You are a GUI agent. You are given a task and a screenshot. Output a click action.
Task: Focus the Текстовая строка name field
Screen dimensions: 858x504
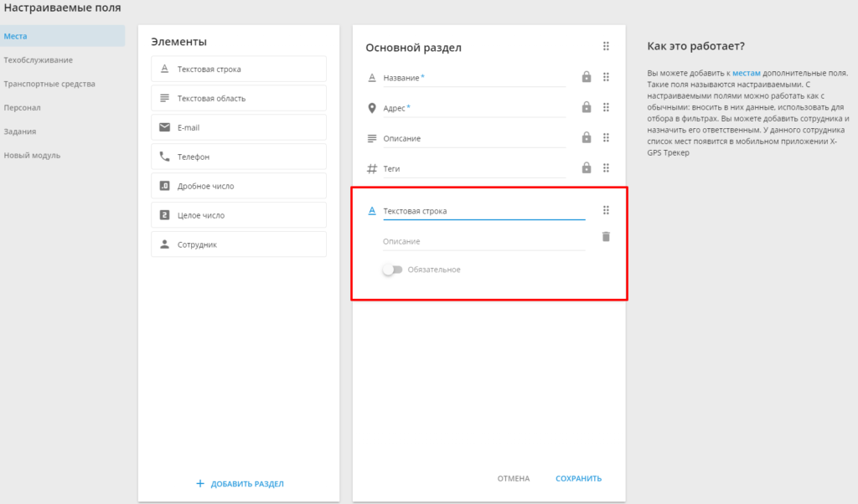coord(483,211)
